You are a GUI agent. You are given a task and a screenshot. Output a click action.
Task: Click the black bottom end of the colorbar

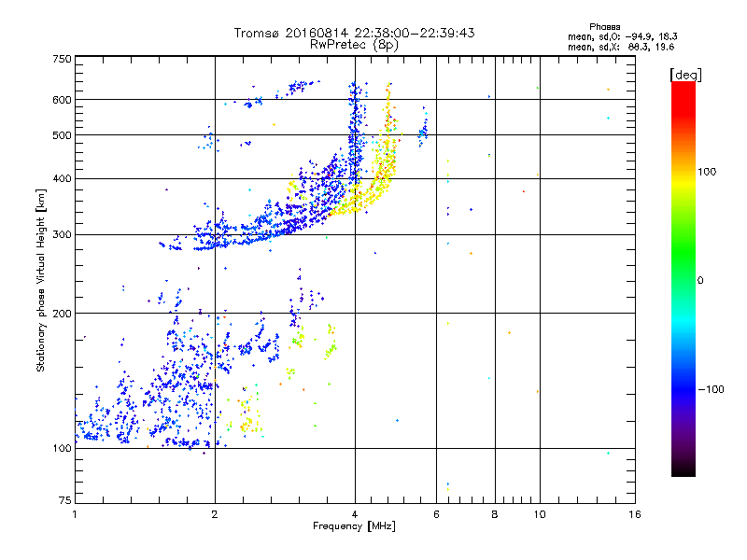[684, 469]
